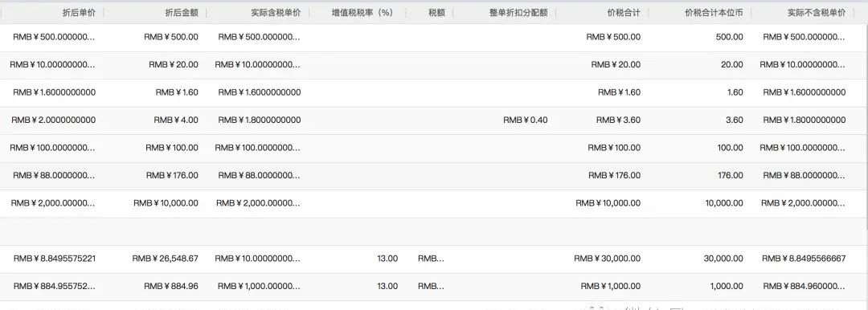The width and height of the screenshot is (868, 310).
Task: Click the RMB¥8.8495575221 折后单价 cell
Action: (x=55, y=259)
